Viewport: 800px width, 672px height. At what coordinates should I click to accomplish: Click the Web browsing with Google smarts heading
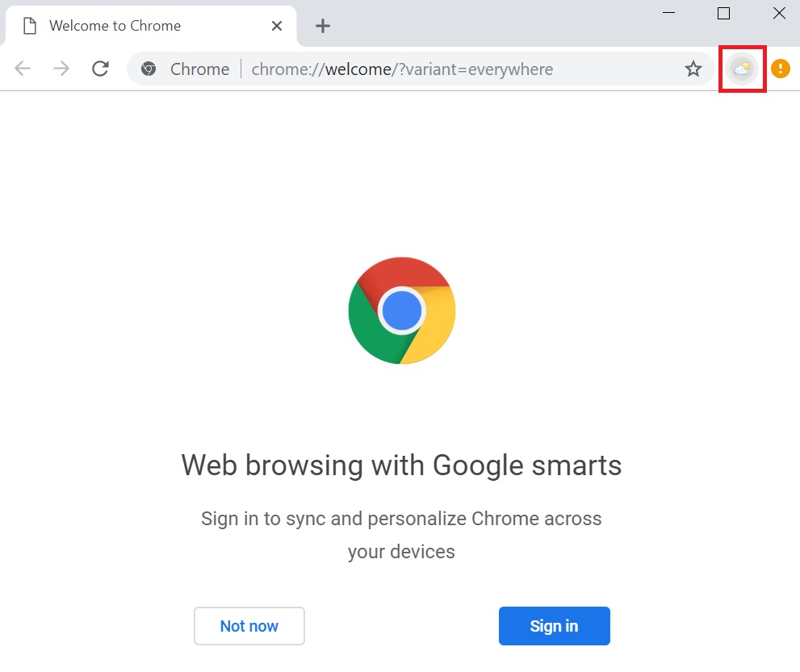click(401, 465)
